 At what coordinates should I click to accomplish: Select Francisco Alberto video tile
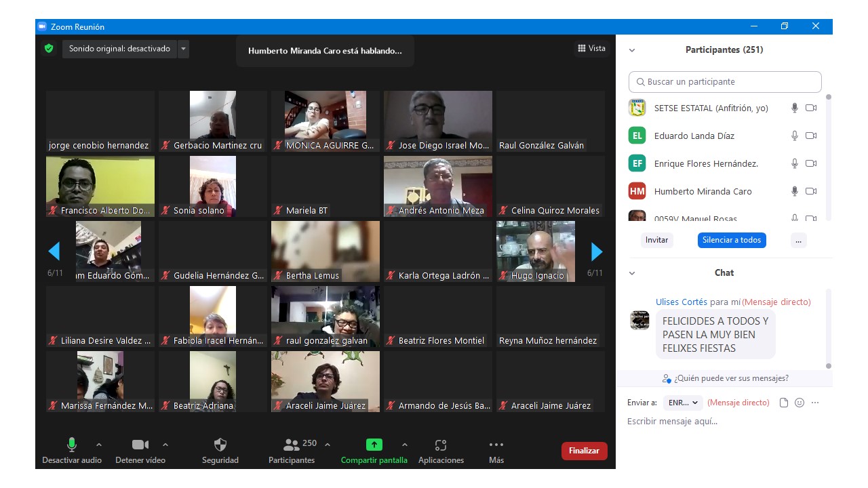(x=100, y=186)
